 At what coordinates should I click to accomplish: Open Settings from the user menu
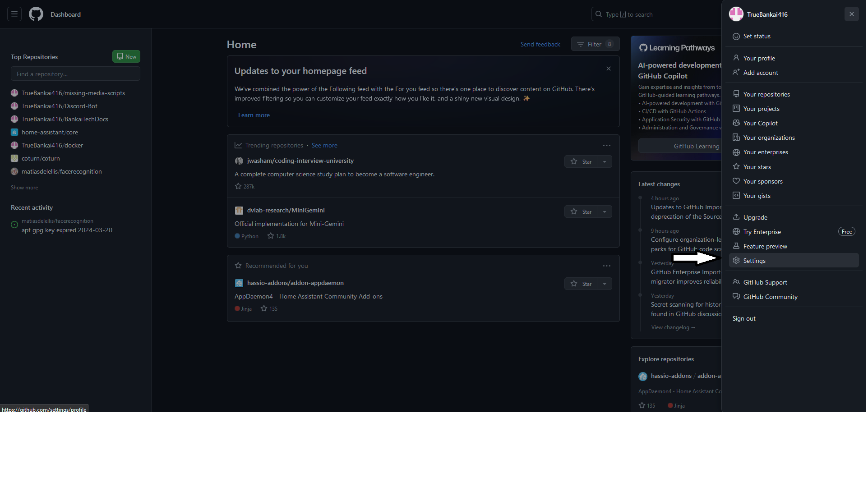tap(794, 261)
